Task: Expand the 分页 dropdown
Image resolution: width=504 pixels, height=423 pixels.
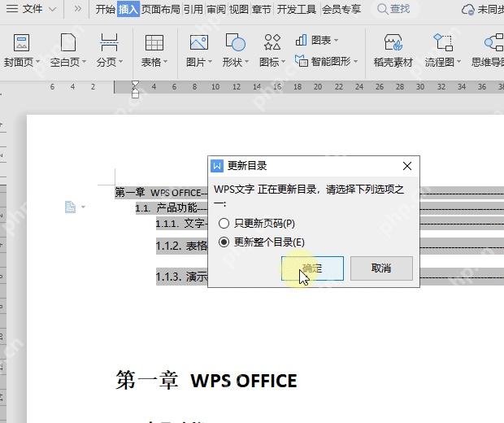Action: [121, 62]
